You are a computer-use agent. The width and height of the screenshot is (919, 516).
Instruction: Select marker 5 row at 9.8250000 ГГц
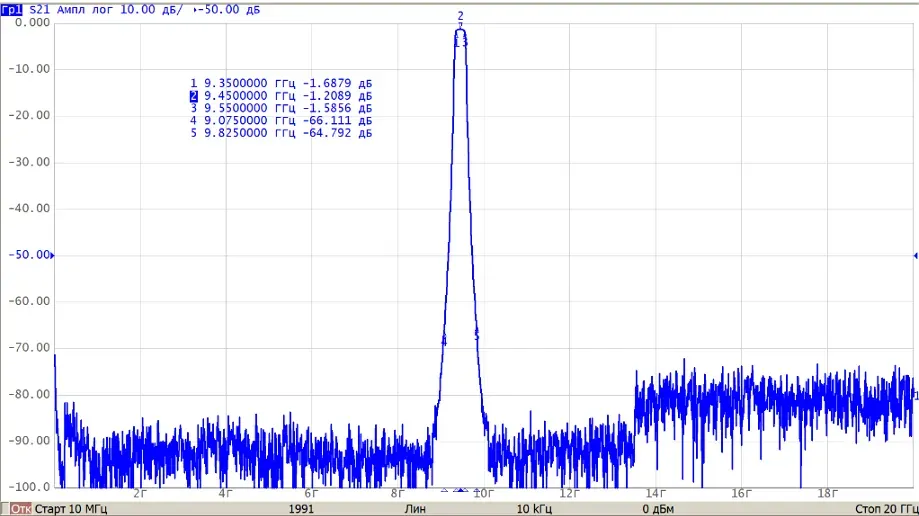(x=281, y=133)
